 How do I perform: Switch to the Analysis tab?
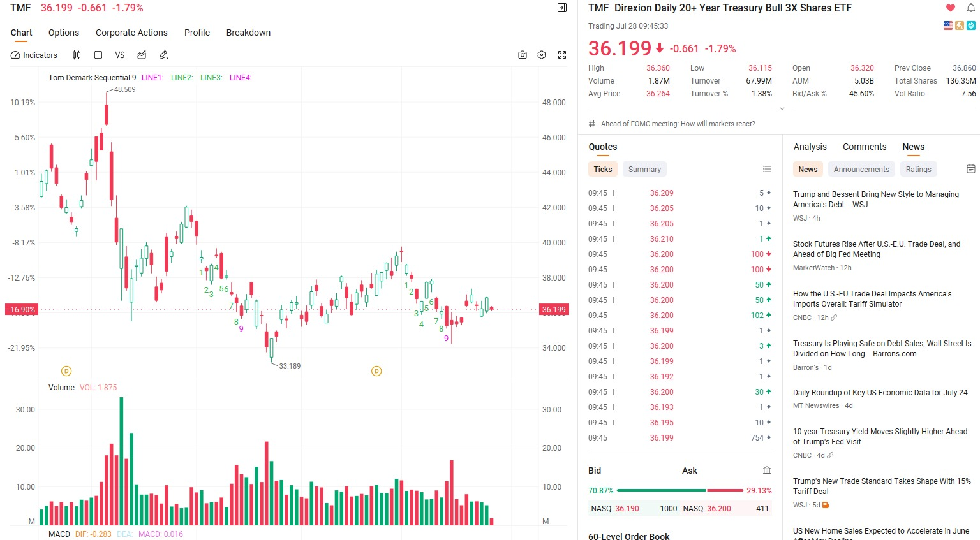point(810,147)
